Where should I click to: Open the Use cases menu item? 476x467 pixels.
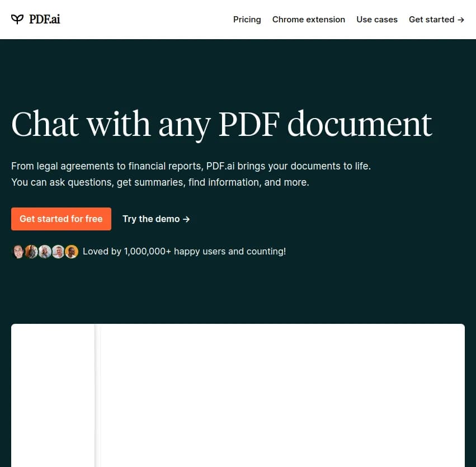pyautogui.click(x=377, y=20)
